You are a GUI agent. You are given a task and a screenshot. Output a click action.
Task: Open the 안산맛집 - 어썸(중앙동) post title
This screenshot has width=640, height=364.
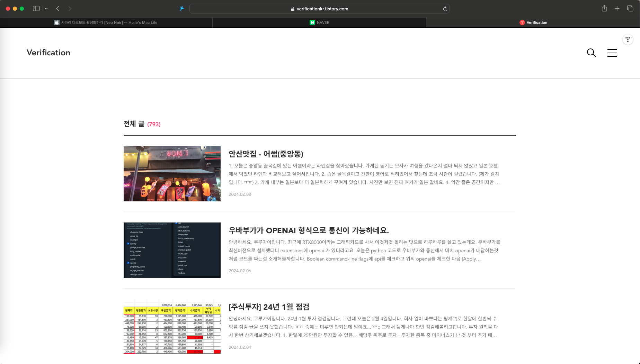click(266, 154)
